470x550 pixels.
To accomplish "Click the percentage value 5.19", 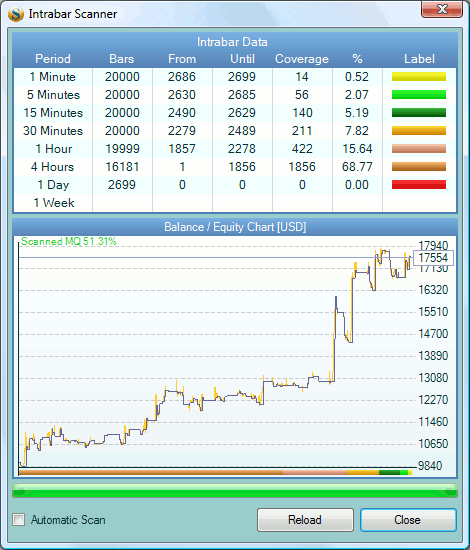I will [357, 113].
